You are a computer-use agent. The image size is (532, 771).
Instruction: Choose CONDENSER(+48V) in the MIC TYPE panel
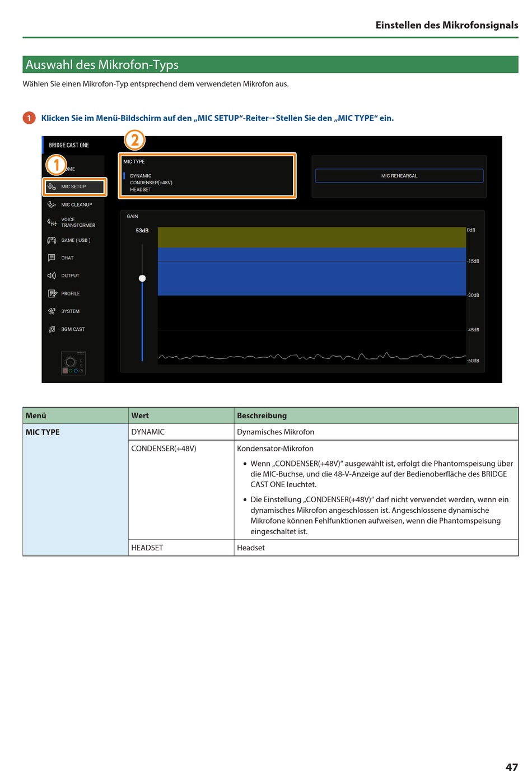click(x=151, y=183)
